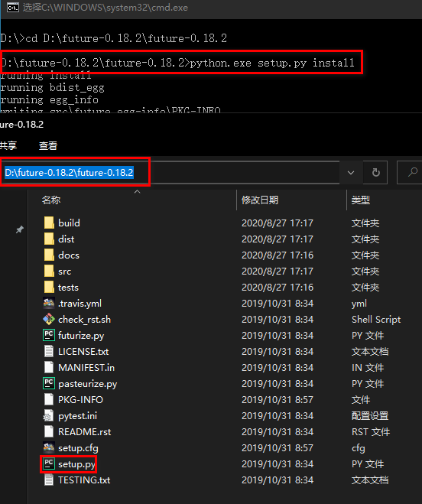The image size is (422, 504).
Task: Open the 共享 ribbon tab
Action: 8,145
